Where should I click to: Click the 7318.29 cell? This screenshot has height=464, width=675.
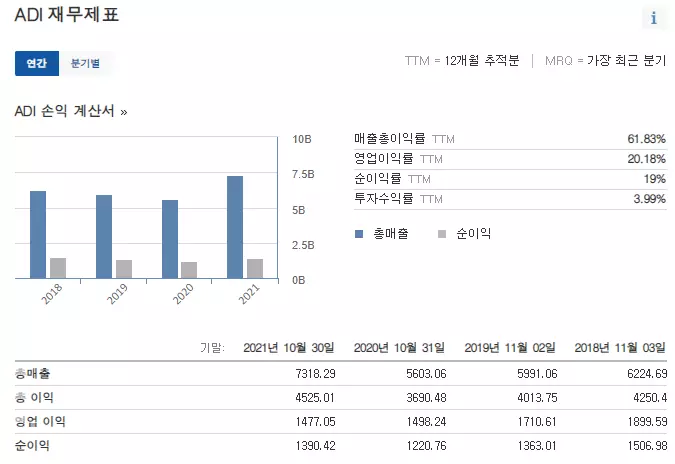click(315, 374)
